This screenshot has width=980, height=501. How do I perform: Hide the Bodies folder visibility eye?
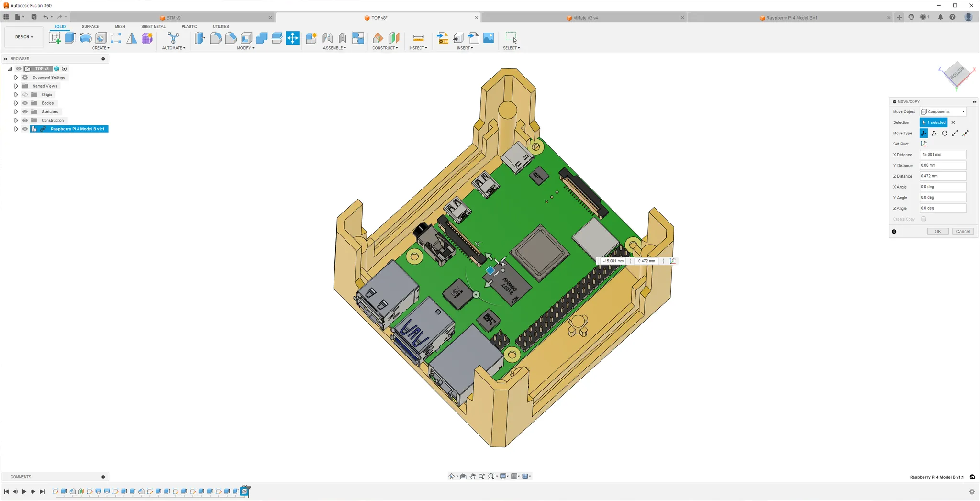coord(25,103)
